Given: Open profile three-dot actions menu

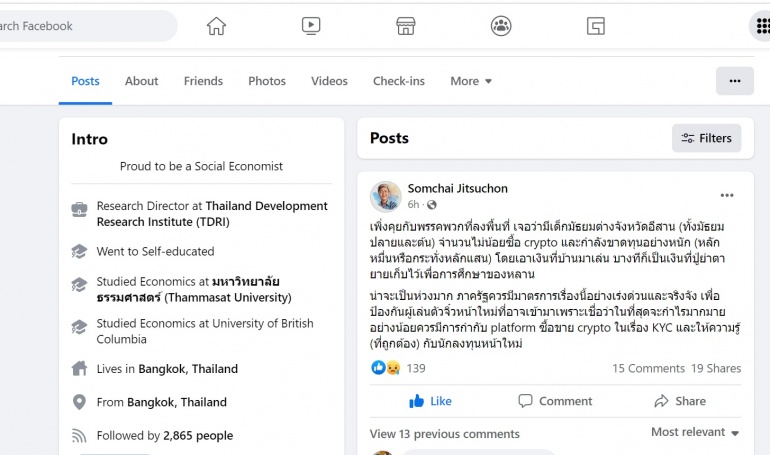Looking at the screenshot, I should click(735, 81).
